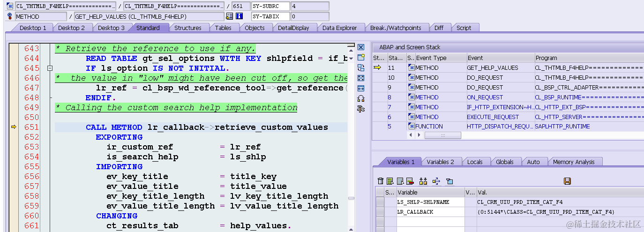Open the Break./Watchpoints tab

coord(396,28)
